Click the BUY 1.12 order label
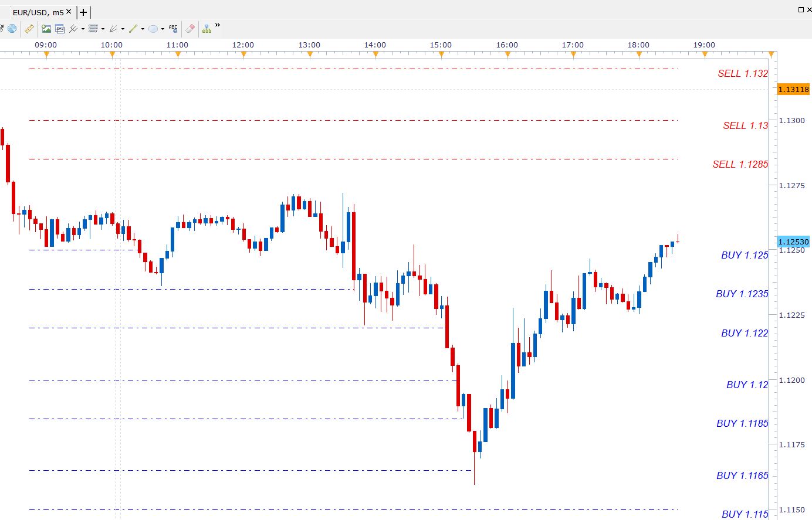The width and height of the screenshot is (812, 520). [747, 385]
